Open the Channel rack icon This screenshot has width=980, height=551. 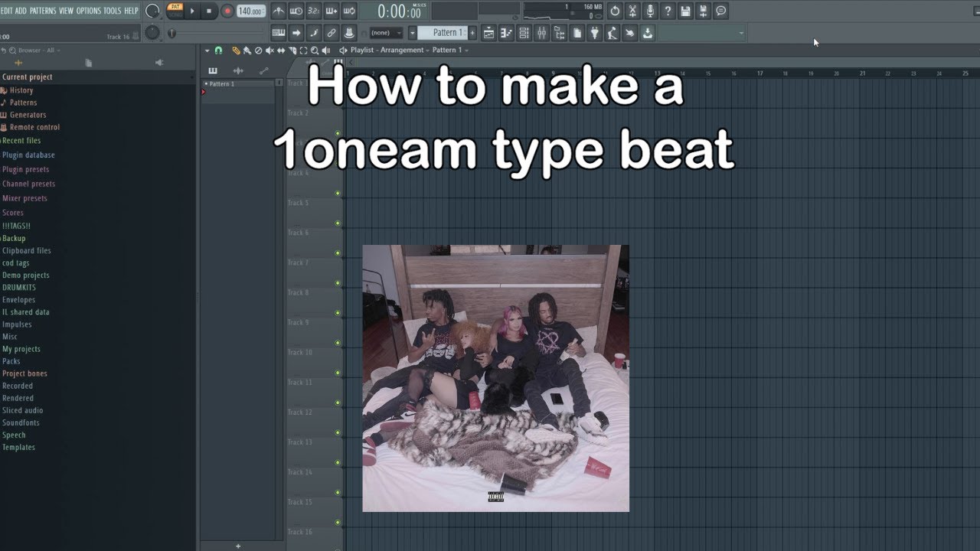click(524, 33)
